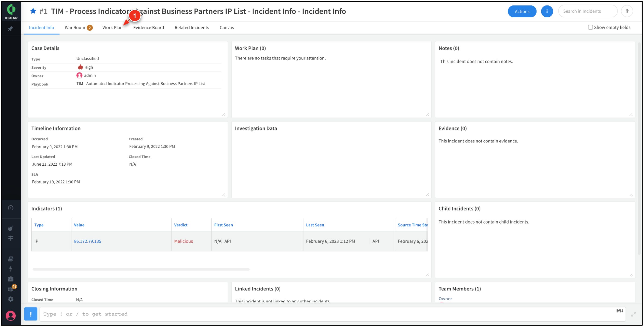Open the Actions dropdown button
Screen dimensions: 644x327
pyautogui.click(x=522, y=11)
